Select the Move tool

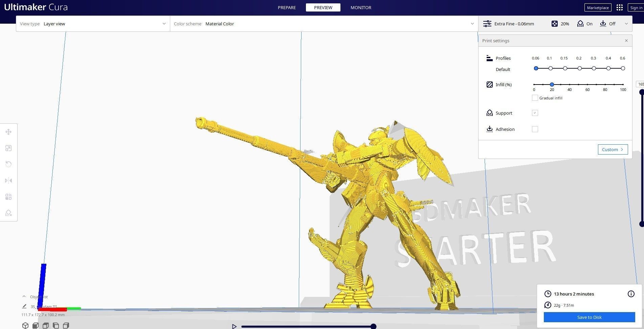[x=8, y=132]
